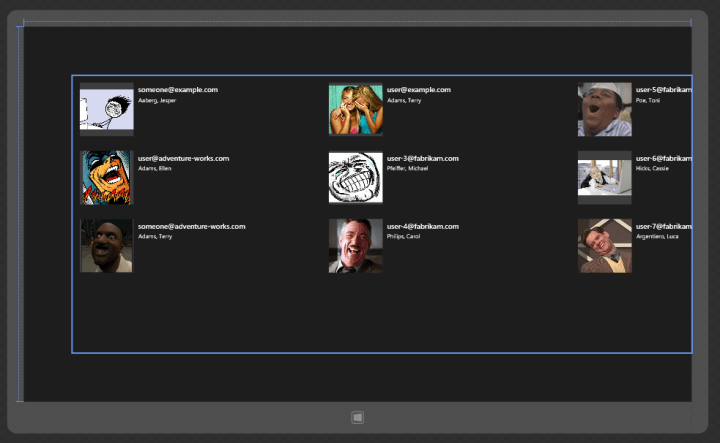Open the user-3@fabrikam.com contact email
Image resolution: width=720 pixels, height=443 pixels.
[422, 158]
